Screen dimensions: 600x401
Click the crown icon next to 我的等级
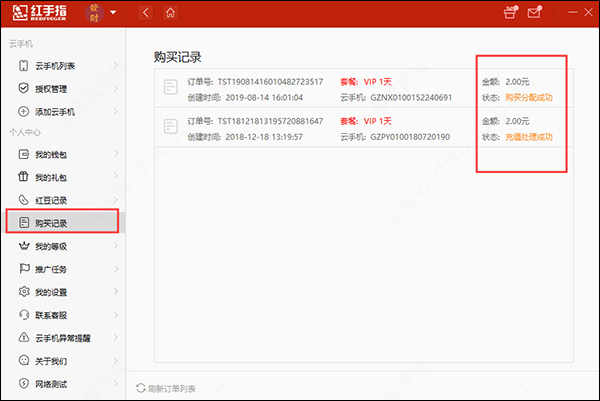pyautogui.click(x=24, y=246)
